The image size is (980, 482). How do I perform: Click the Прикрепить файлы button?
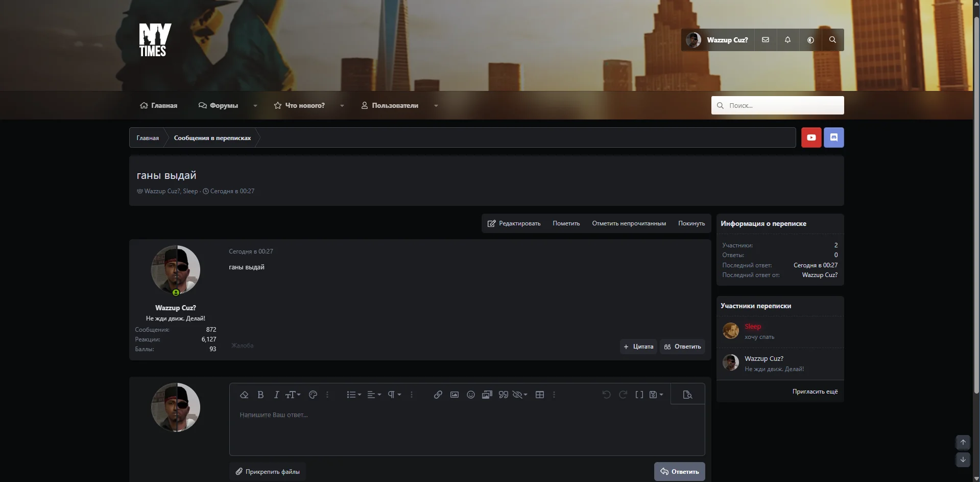[x=268, y=472]
